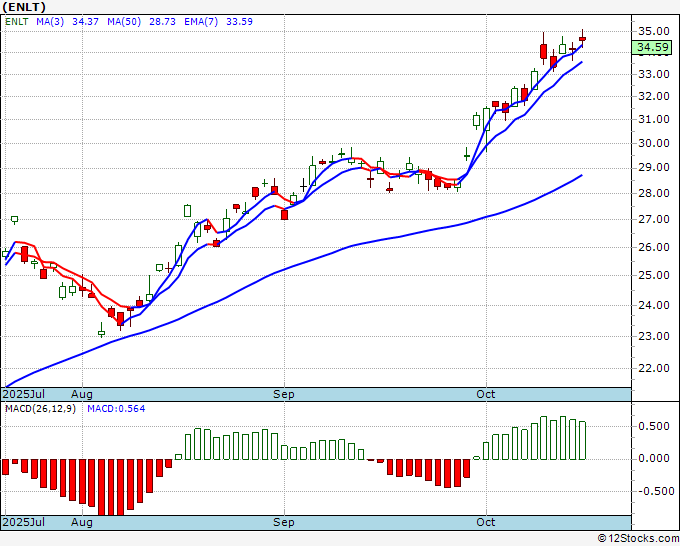Click the 31.00 price axis label

[654, 119]
